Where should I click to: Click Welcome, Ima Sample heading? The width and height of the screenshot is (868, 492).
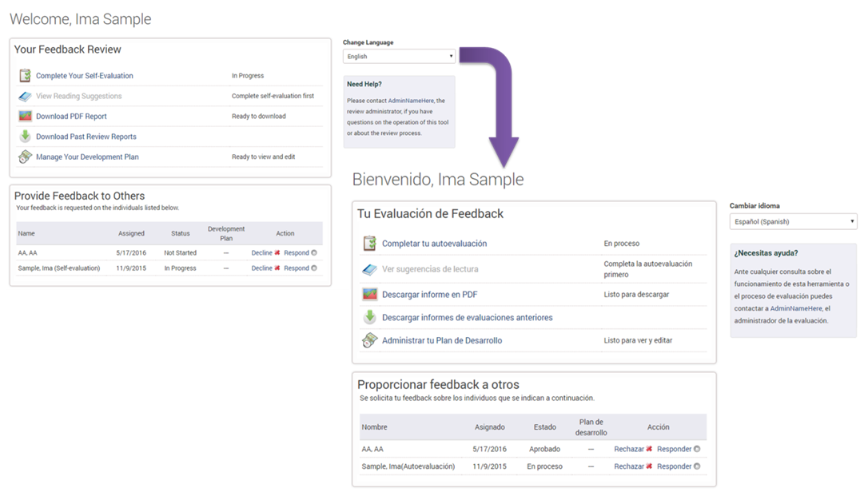[80, 19]
